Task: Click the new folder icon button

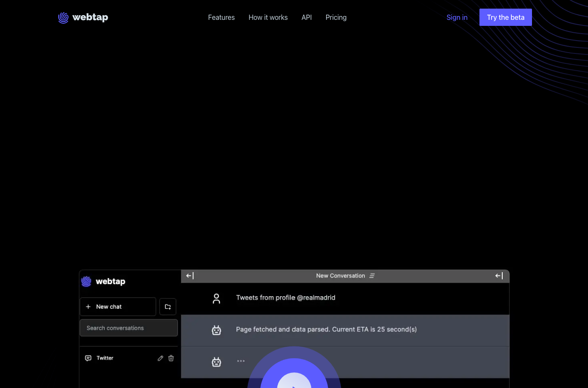Action: pos(168,307)
